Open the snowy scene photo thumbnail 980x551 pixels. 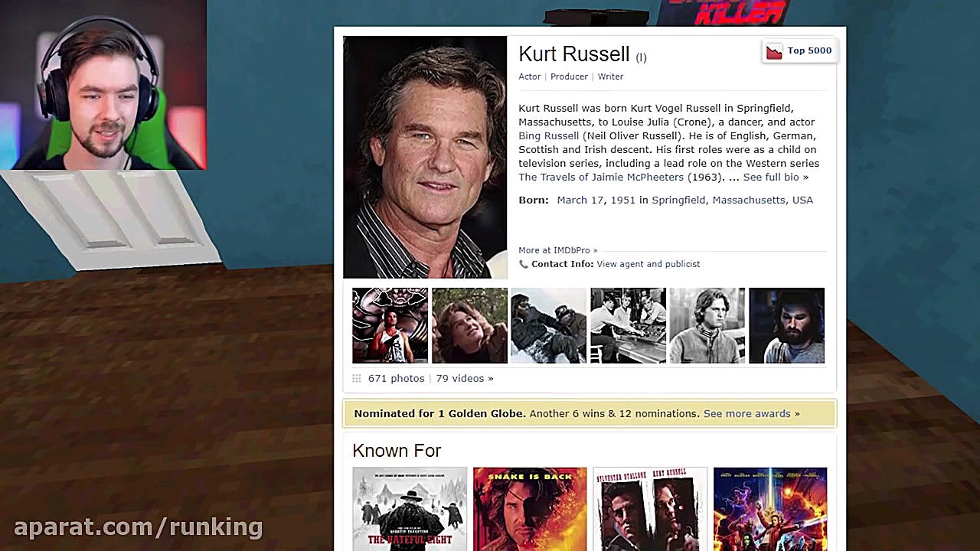point(548,325)
